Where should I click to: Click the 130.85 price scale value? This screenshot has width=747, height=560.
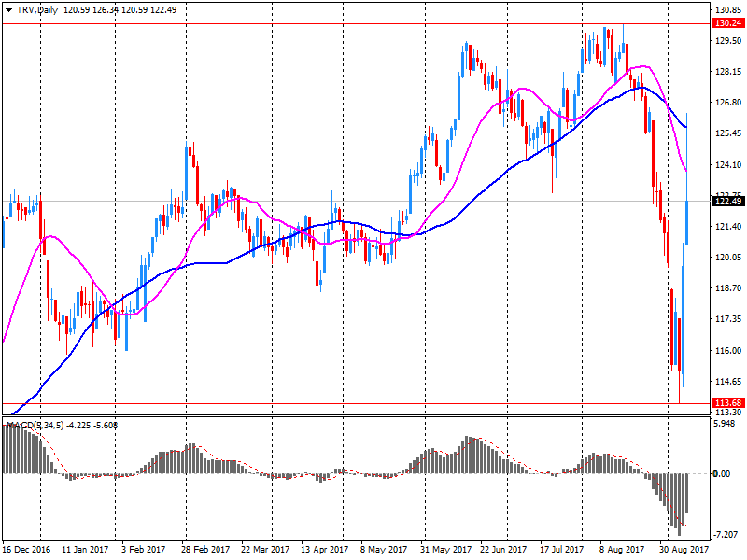click(728, 9)
